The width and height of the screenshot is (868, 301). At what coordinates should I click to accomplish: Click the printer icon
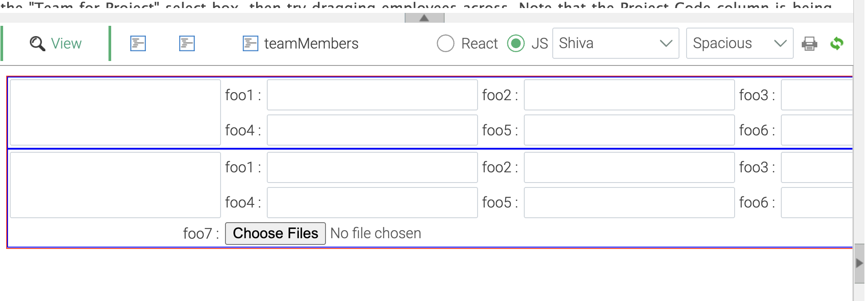(809, 44)
